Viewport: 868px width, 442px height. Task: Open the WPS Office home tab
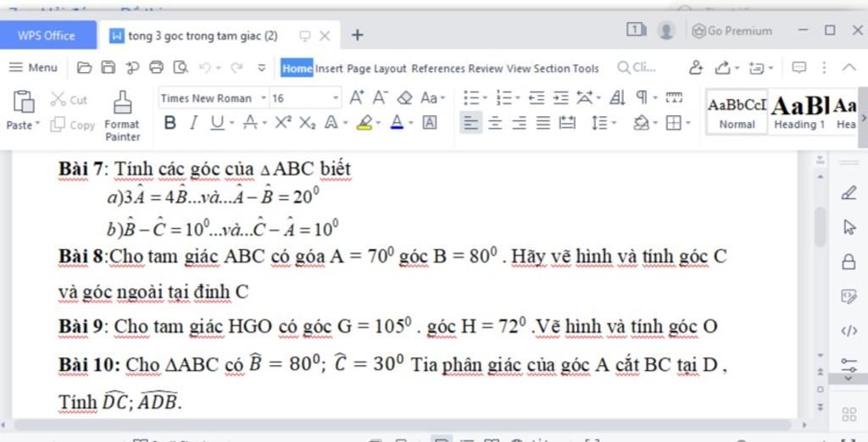tap(47, 36)
